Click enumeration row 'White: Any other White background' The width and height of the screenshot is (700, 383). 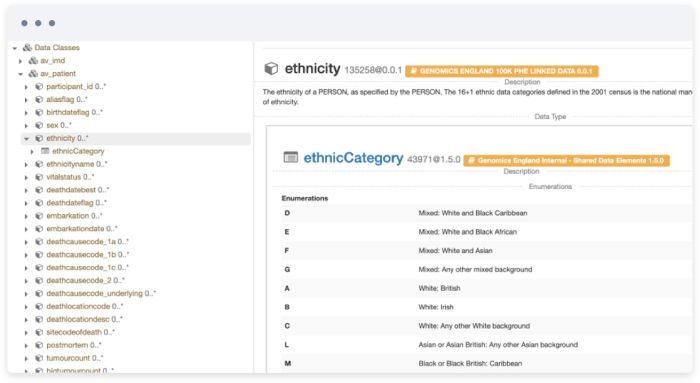click(487, 325)
